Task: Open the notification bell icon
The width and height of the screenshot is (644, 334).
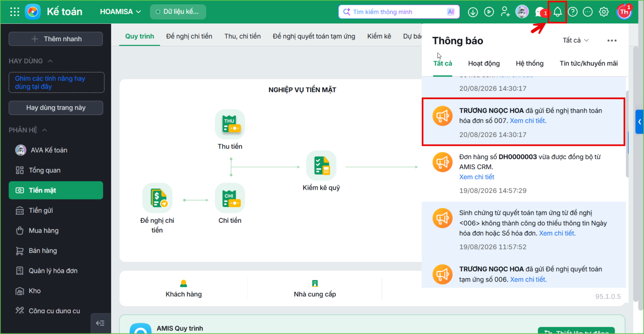Action: (x=557, y=12)
